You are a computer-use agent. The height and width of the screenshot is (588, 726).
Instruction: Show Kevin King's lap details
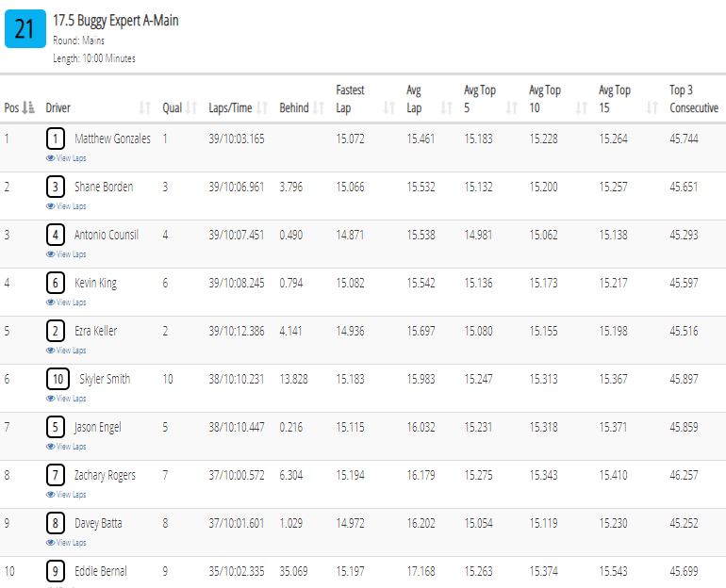coord(66,302)
